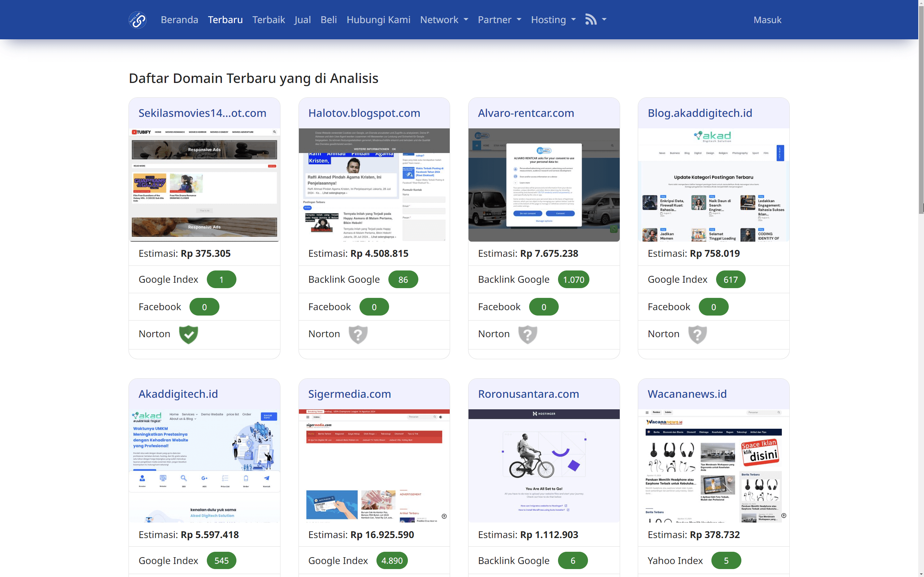Click the Norton question-mark shield on Halotov card
This screenshot has height=577, width=924.
click(358, 334)
